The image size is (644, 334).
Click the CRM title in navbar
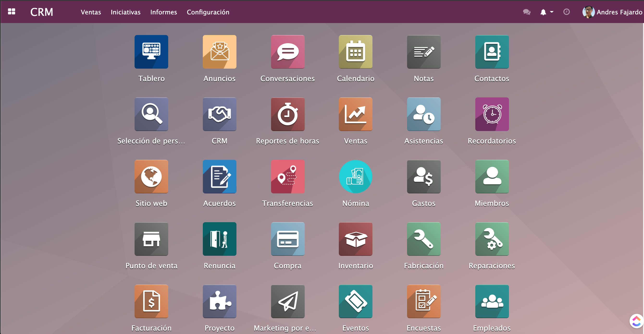(x=42, y=12)
